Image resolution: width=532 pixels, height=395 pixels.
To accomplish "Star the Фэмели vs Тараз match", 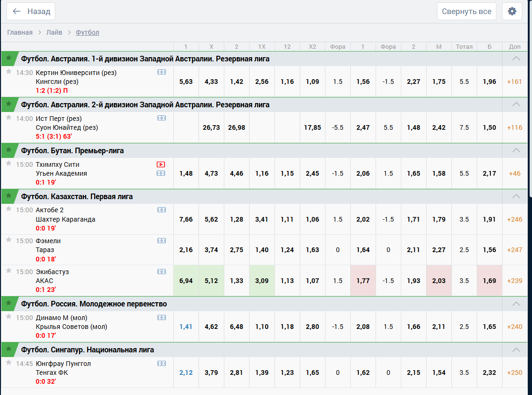I will 9,240.
